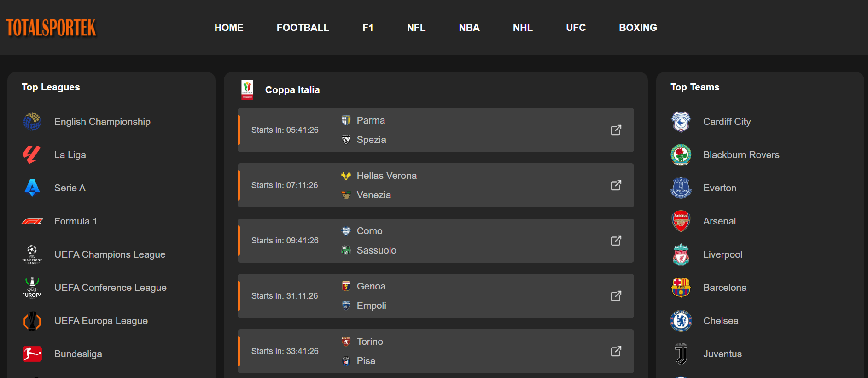
Task: Open external link icon for Torino vs Pisa
Action: pos(616,351)
